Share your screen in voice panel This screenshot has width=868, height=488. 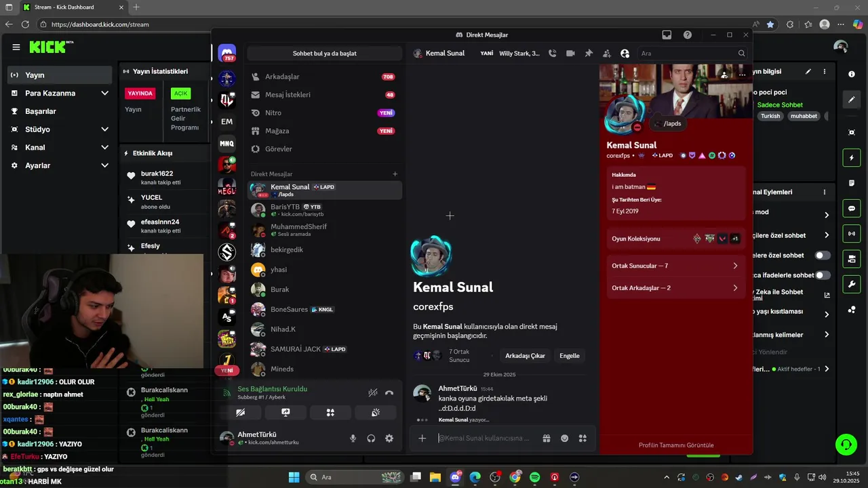tap(285, 412)
